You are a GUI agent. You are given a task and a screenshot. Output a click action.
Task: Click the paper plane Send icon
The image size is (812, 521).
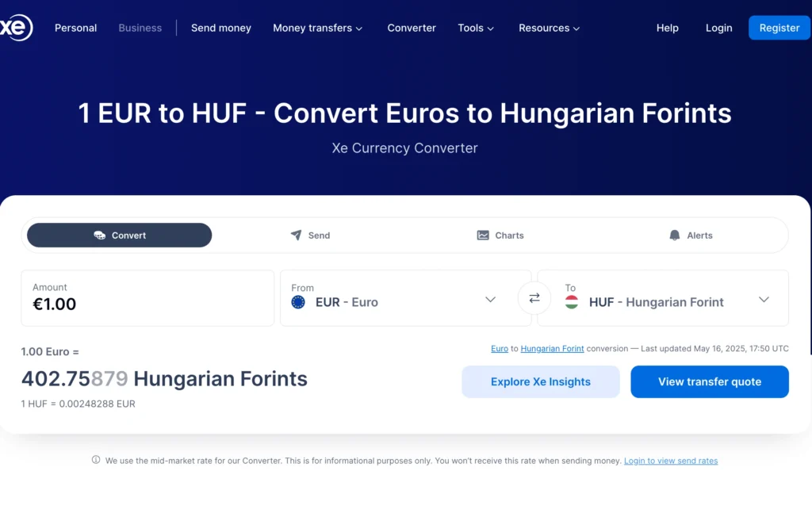[297, 235]
